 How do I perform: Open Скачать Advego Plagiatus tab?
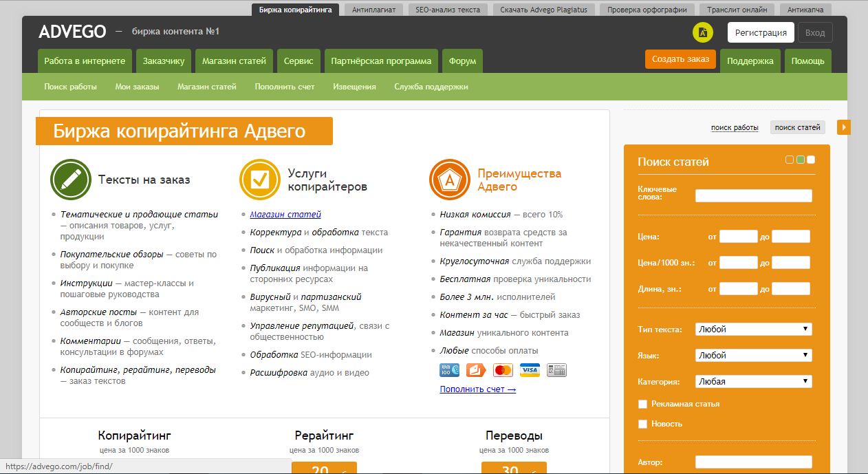(x=544, y=10)
